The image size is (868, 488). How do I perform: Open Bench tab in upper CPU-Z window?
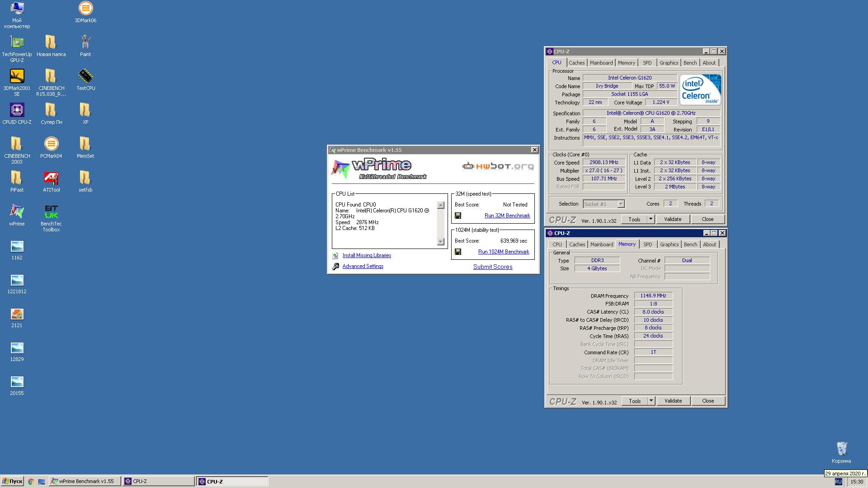point(690,63)
